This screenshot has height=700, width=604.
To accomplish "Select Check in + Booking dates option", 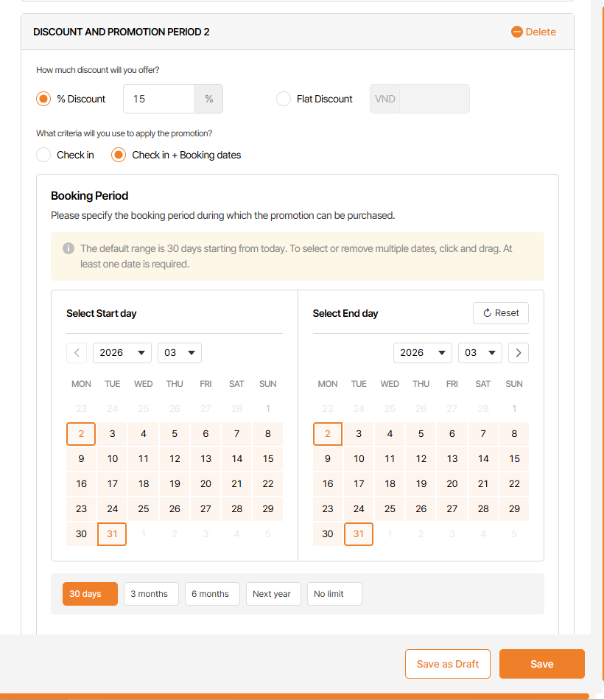I will point(119,155).
